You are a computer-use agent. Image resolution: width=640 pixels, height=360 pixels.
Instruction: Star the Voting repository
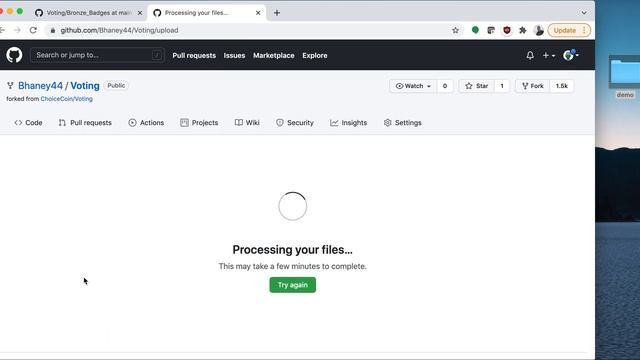click(477, 86)
